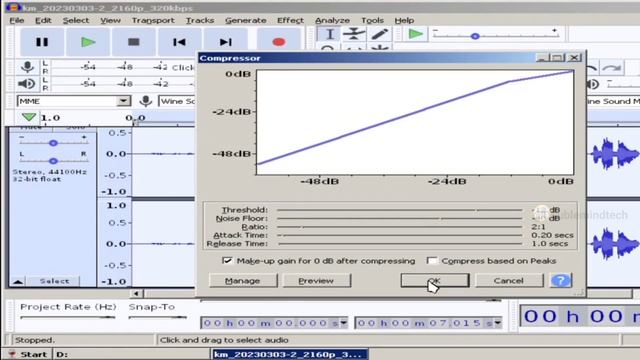This screenshot has height=360, width=640.
Task: Click the horizontal scrollbar left arrow
Action: coord(136,293)
